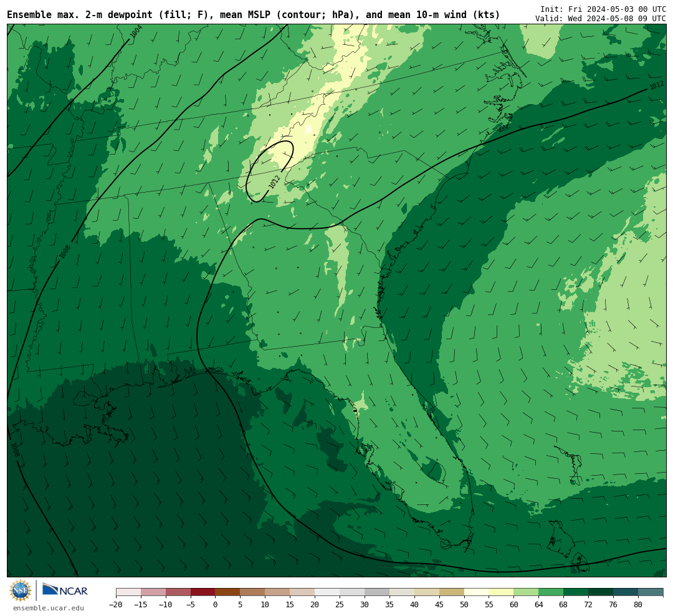Viewport: 673px width, 616px height.
Task: Pick the teal swatch between 76 and 80
Action: tap(626, 592)
